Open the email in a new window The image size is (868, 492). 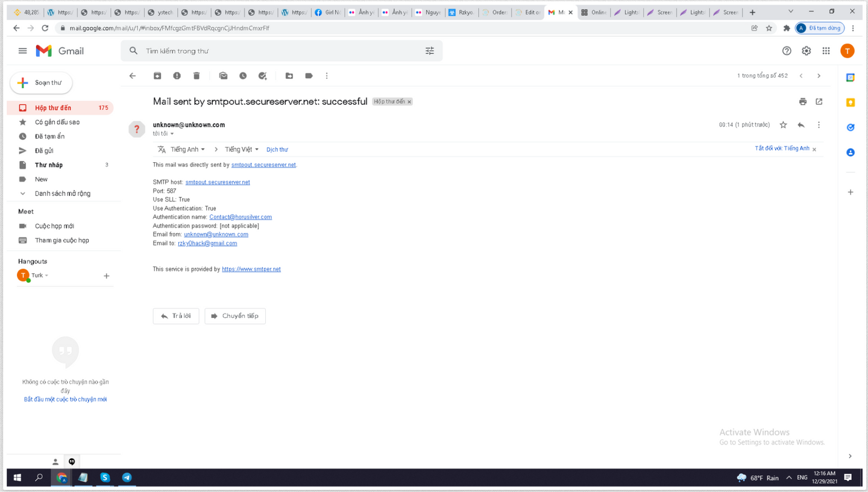[x=819, y=102]
